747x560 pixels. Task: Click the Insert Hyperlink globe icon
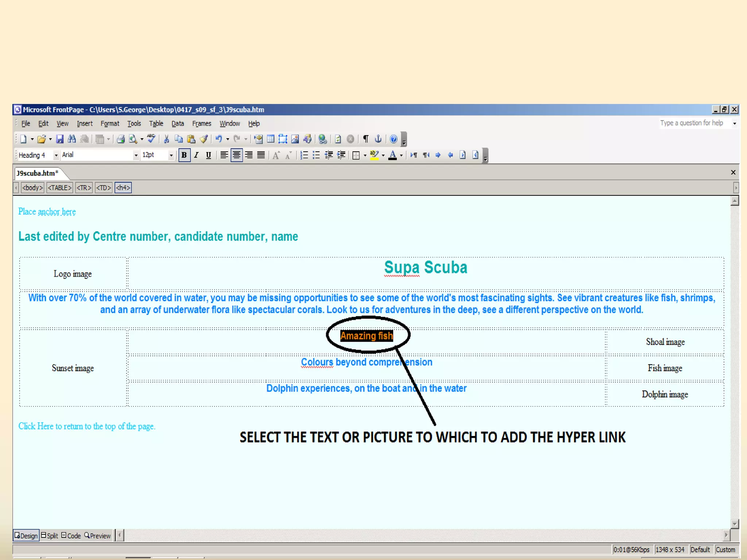pyautogui.click(x=322, y=139)
